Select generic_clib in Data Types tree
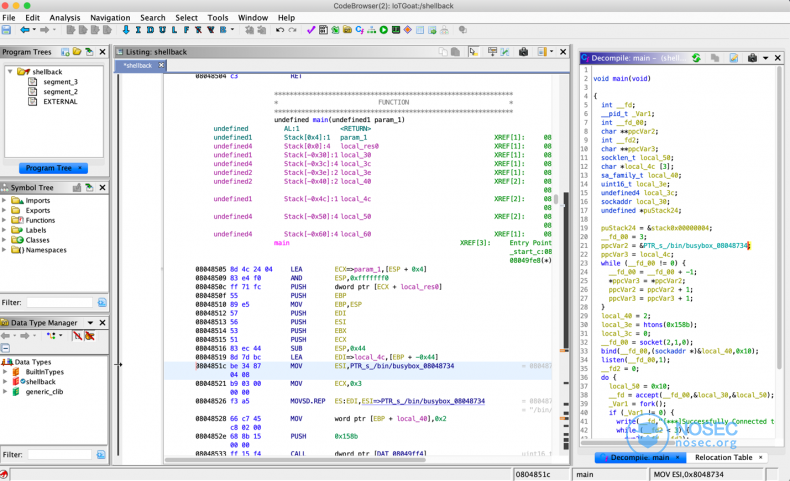The image size is (790, 481). click(x=44, y=391)
